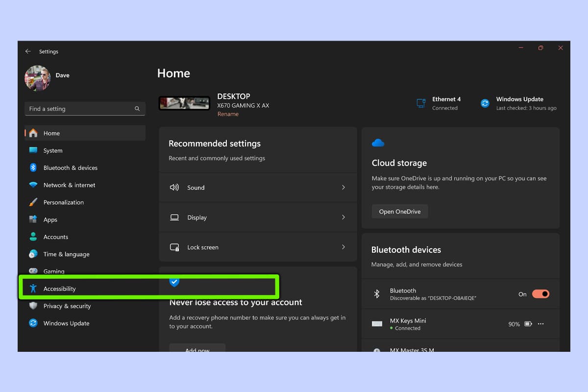Click the OneDrive cloud icon

tap(378, 143)
